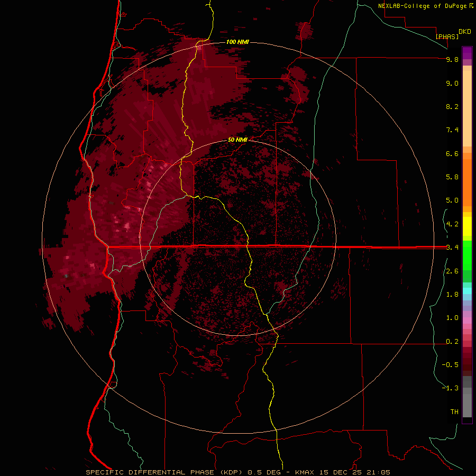Image resolution: width=476 pixels, height=476 pixels.
Task: Pick the cyan segment of the color bar
Action: pyautogui.click(x=467, y=291)
